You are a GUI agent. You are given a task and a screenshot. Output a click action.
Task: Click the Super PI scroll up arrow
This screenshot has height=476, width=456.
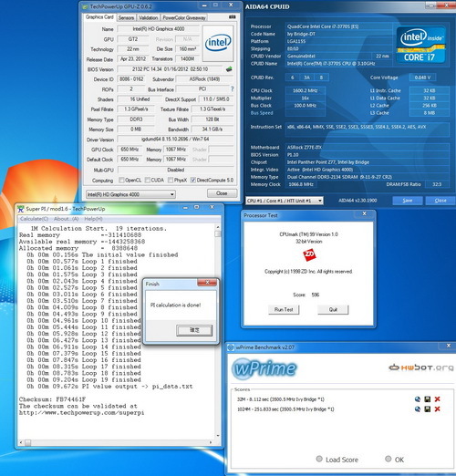click(218, 227)
